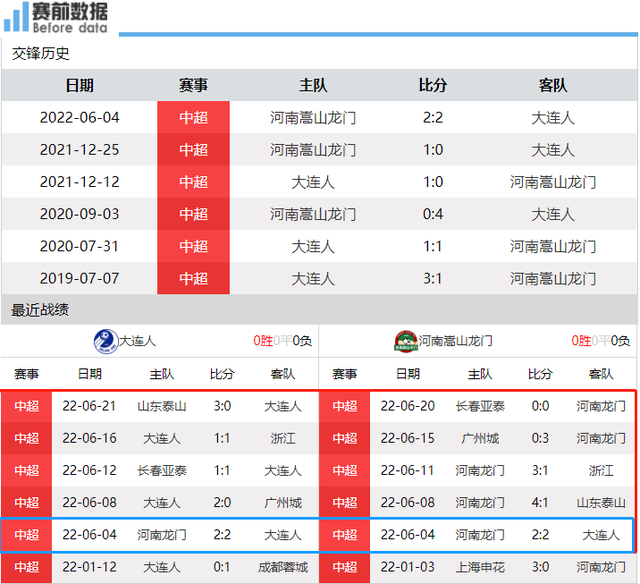Click the 0:1 score on 22-01-12
The height and width of the screenshot is (584, 640).
[222, 567]
